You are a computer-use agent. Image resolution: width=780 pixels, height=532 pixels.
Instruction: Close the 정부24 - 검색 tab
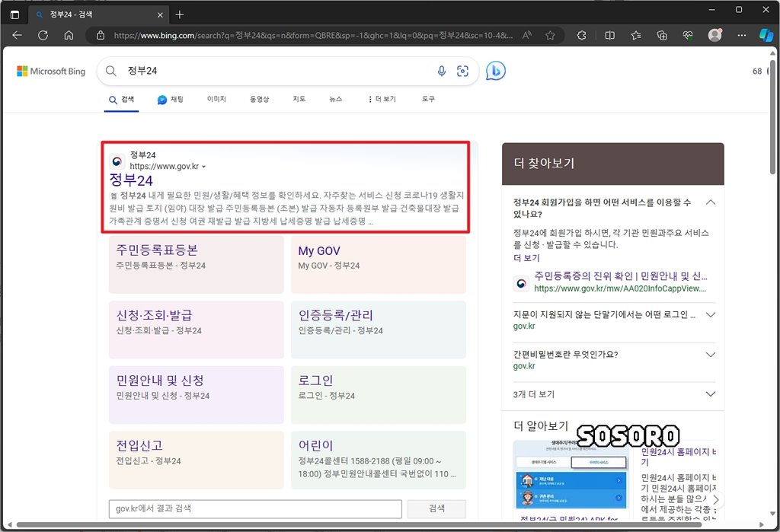click(160, 15)
